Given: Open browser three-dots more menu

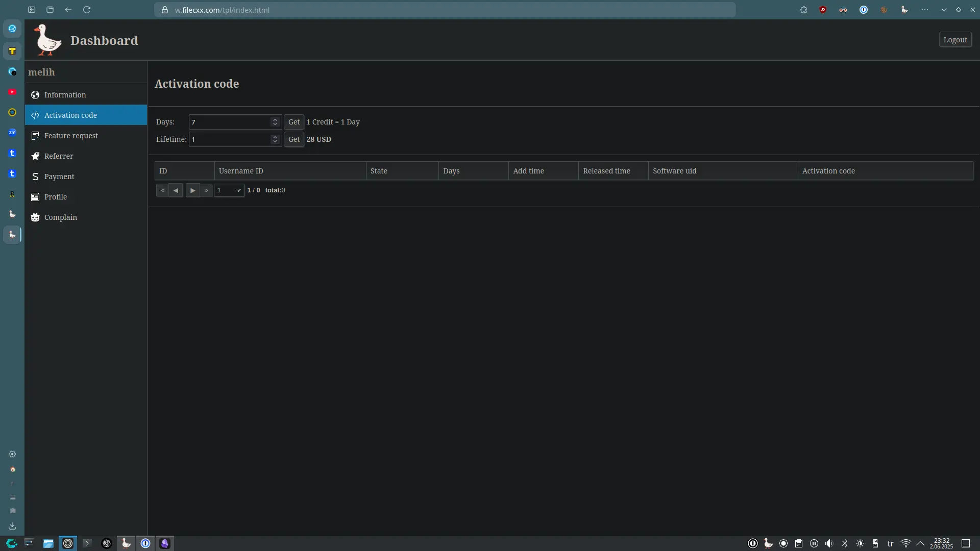Looking at the screenshot, I should [925, 10].
